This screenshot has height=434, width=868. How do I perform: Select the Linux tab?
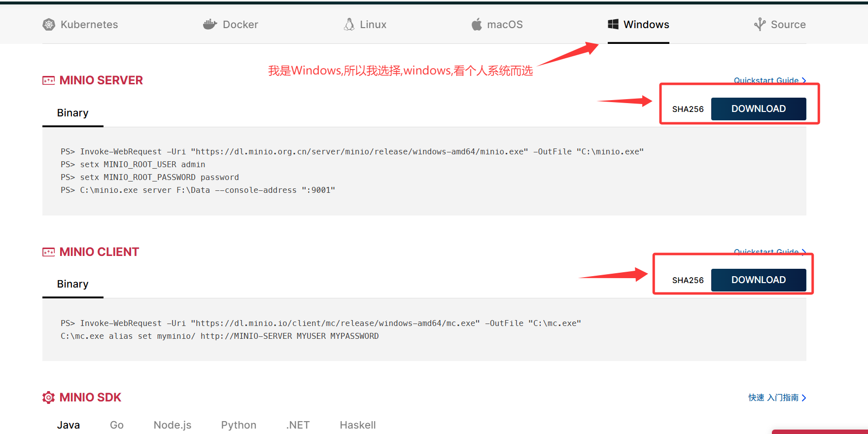[365, 24]
